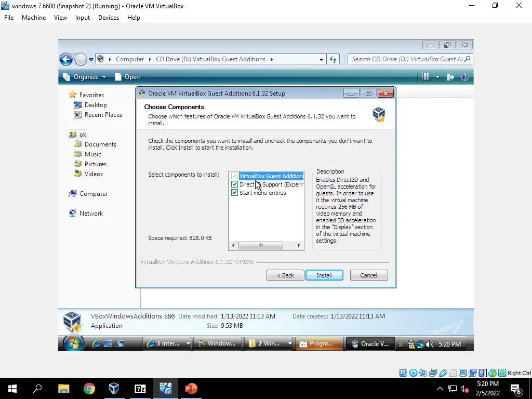The height and width of the screenshot is (399, 532).
Task: Expand the Computer breadcrumb arrow
Action: (150, 59)
